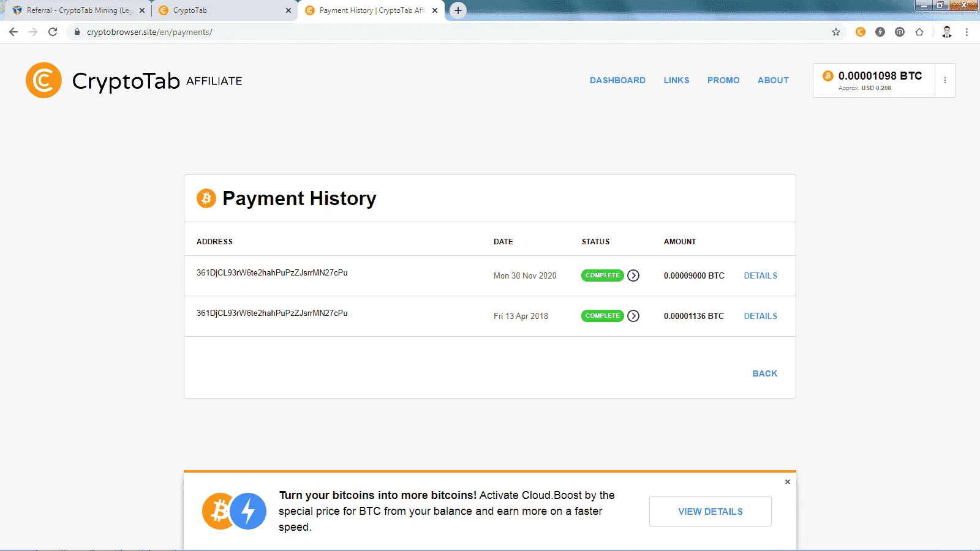Screen dimensions: 980x551
Task: Click the bitcoin icon beside Payment History
Action: pos(206,198)
